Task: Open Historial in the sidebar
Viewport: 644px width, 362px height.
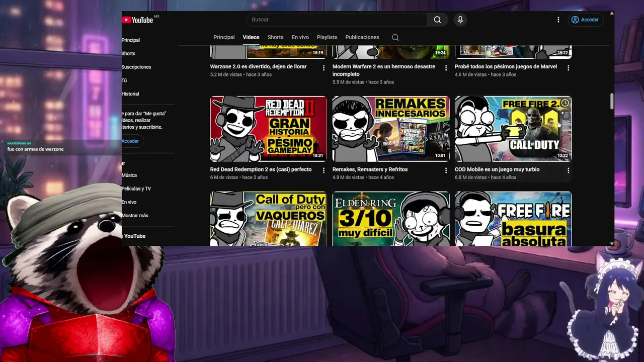Action: 130,94
